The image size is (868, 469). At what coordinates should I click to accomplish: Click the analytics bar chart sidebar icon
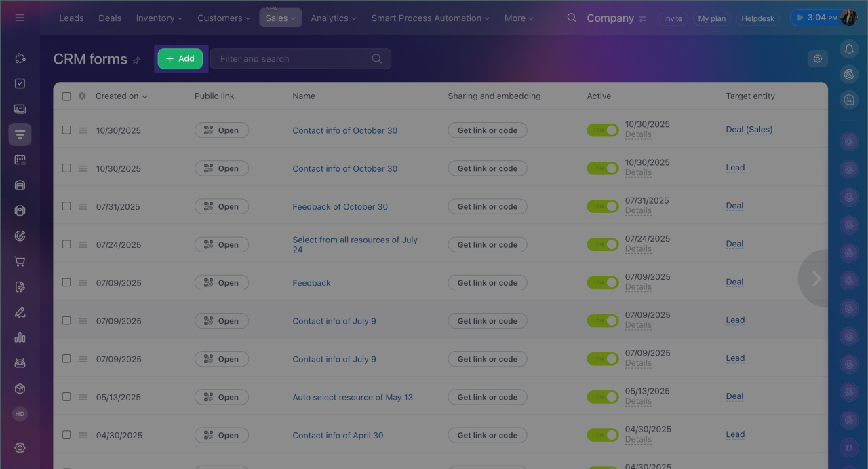pos(20,337)
